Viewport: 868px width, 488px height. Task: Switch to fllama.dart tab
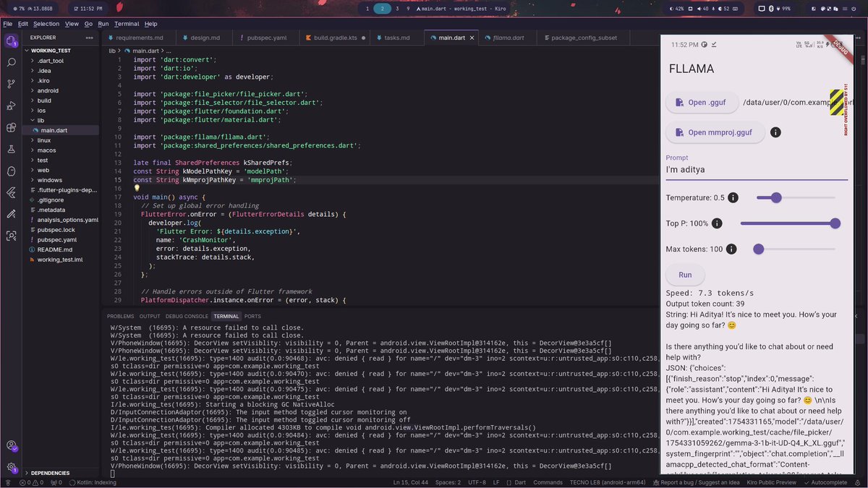(509, 38)
